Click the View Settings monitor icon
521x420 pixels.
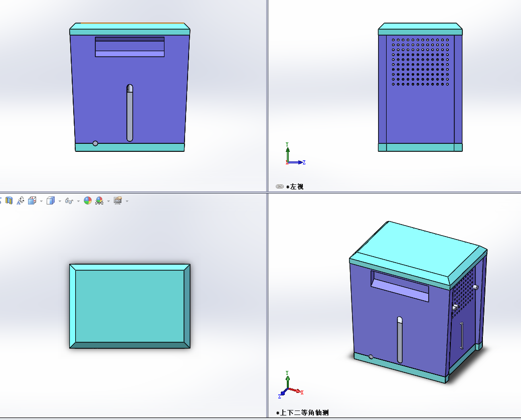118,200
